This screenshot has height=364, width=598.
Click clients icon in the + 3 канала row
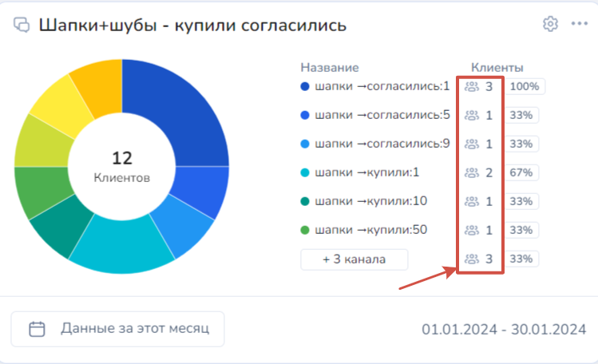472,259
